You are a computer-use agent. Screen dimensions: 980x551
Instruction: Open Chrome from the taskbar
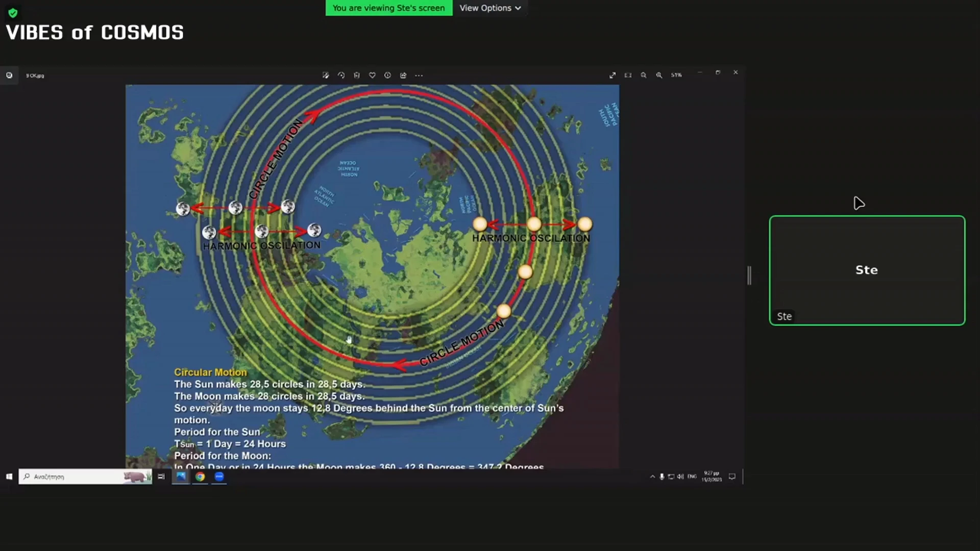click(200, 477)
